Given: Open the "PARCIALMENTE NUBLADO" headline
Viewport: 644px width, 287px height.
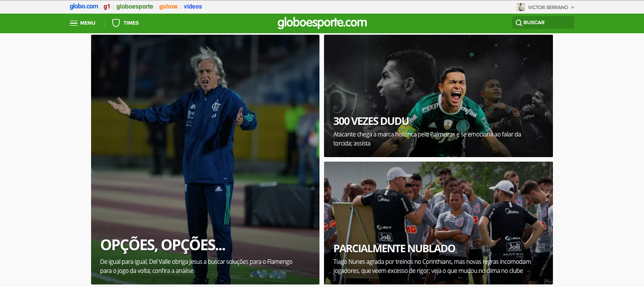Looking at the screenshot, I should (394, 248).
